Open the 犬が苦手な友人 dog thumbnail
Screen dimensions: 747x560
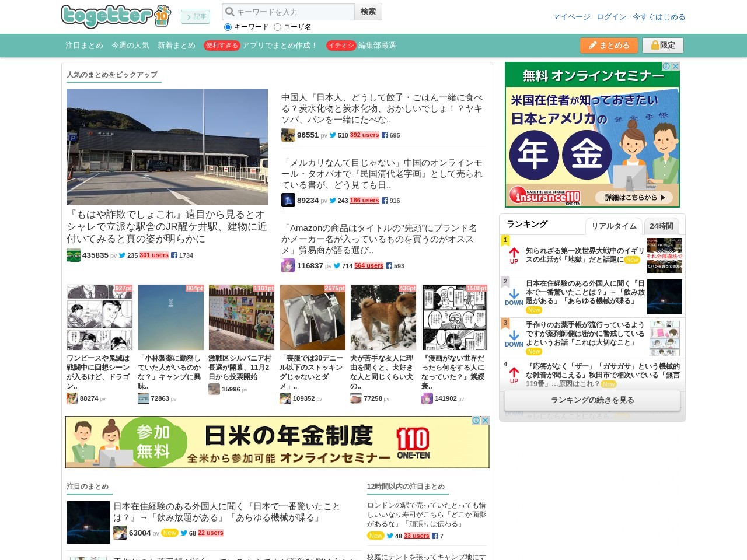click(383, 317)
